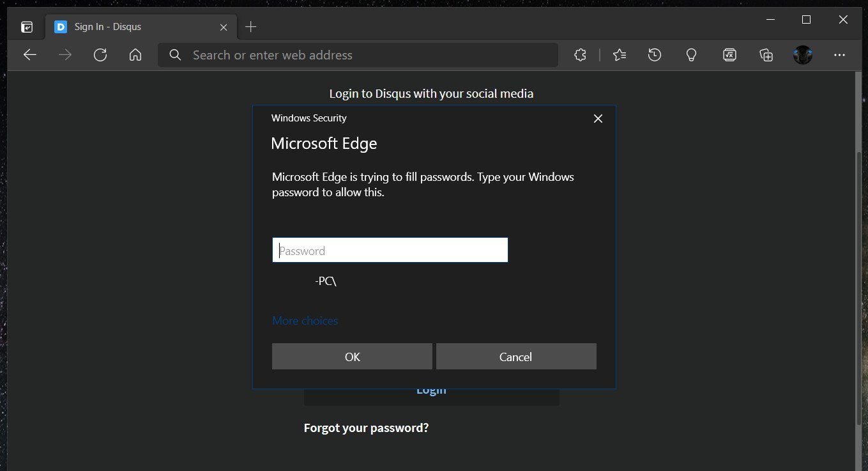
Task: Click the user profile avatar
Action: (x=803, y=55)
